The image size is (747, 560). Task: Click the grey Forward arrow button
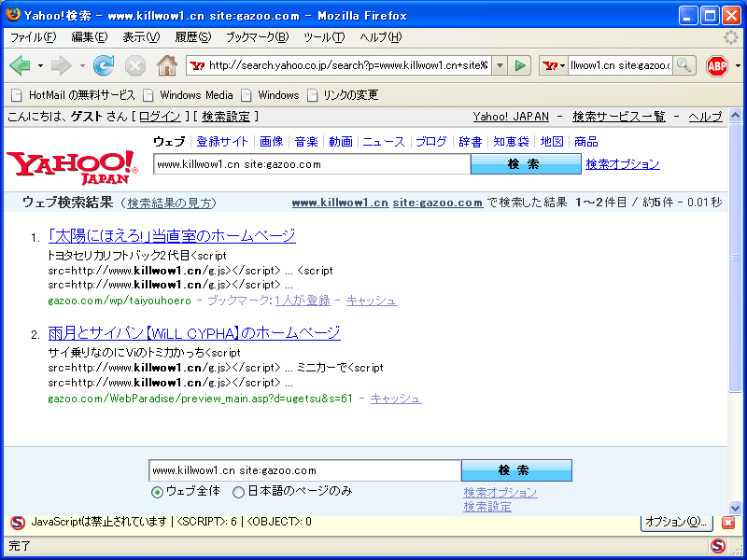[x=61, y=65]
